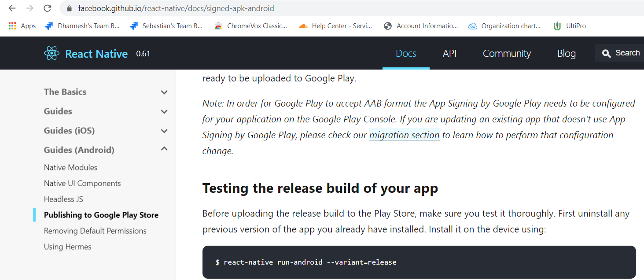Screen dimensions: 644x280
Task: Click the site security lock icon
Action: click(x=69, y=8)
